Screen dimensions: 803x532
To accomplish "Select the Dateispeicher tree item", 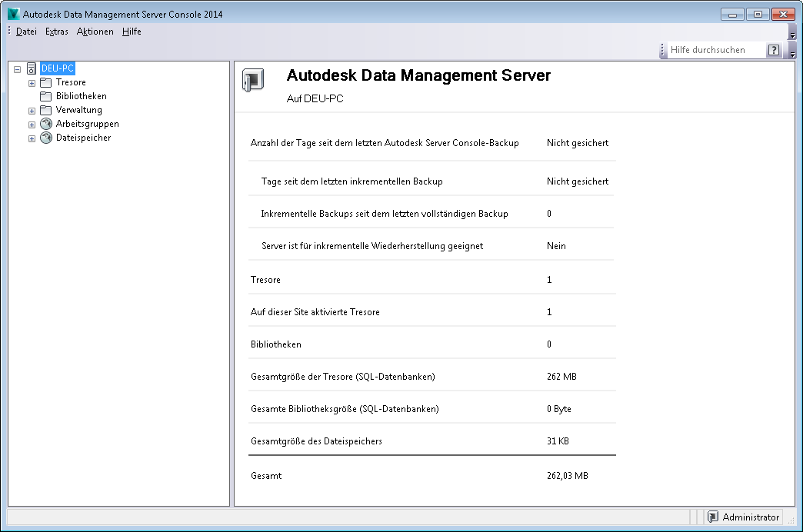I will coord(83,138).
